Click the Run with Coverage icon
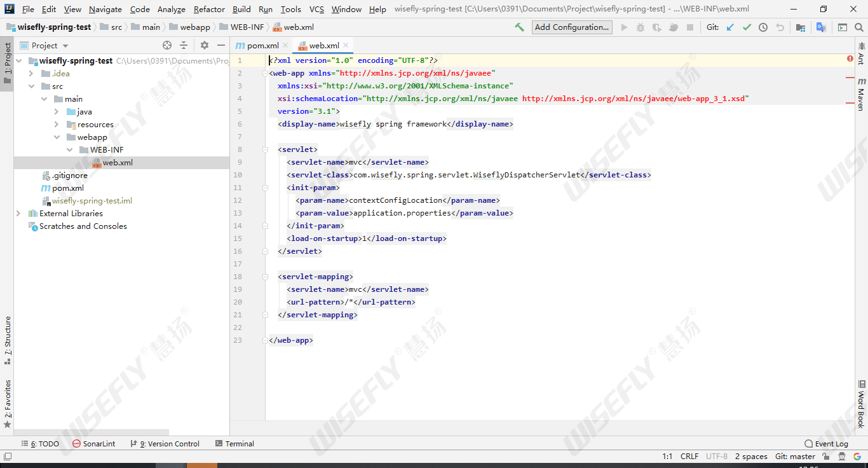This screenshot has height=468, width=868. click(x=657, y=27)
